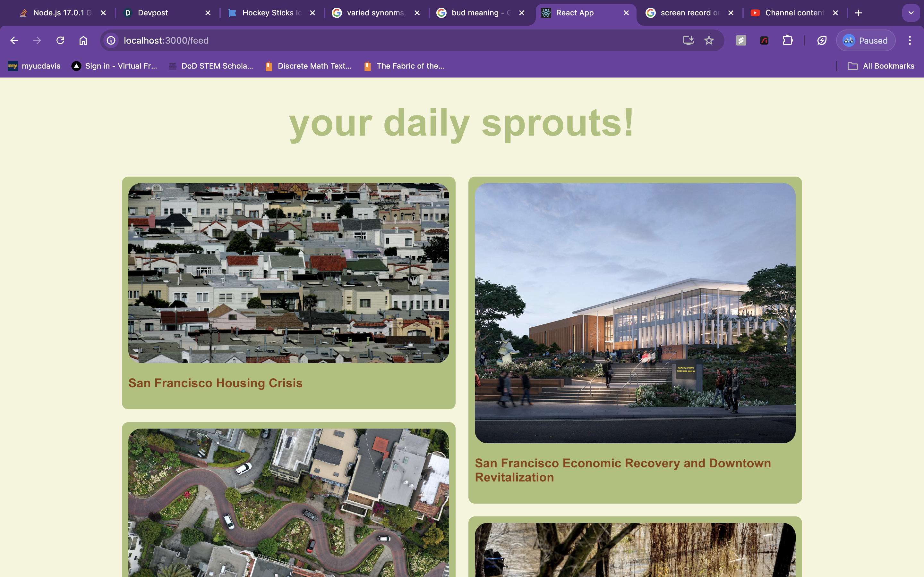This screenshot has width=924, height=577.
Task: Switch to the Channel content tab
Action: tap(794, 13)
